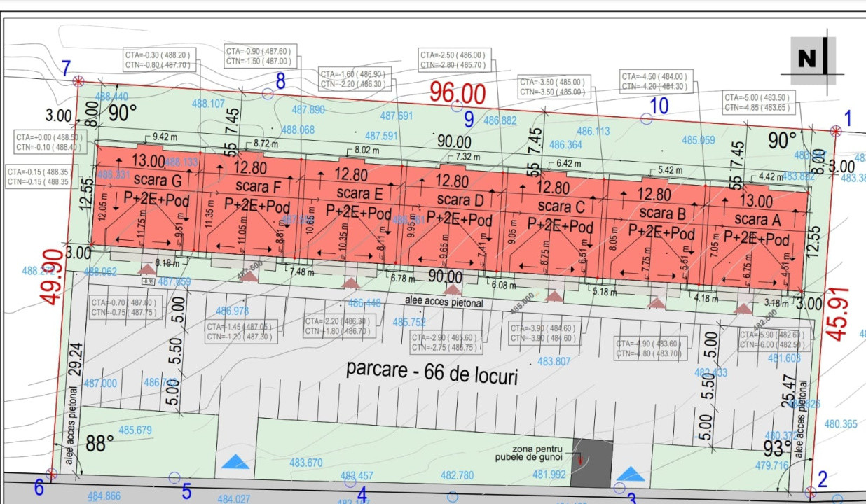Click the horizontal 'alee acces pietonal' text
This screenshot has height=504, width=866.
[444, 302]
